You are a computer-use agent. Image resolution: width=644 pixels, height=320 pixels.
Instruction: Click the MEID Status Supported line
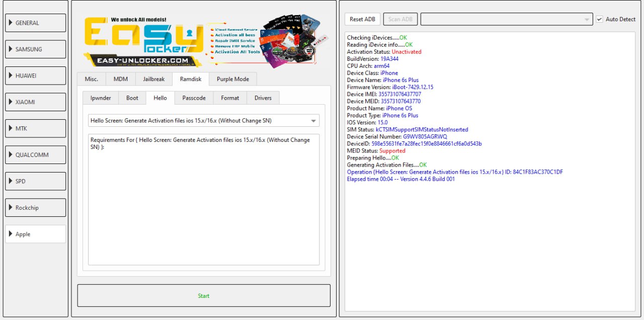376,150
